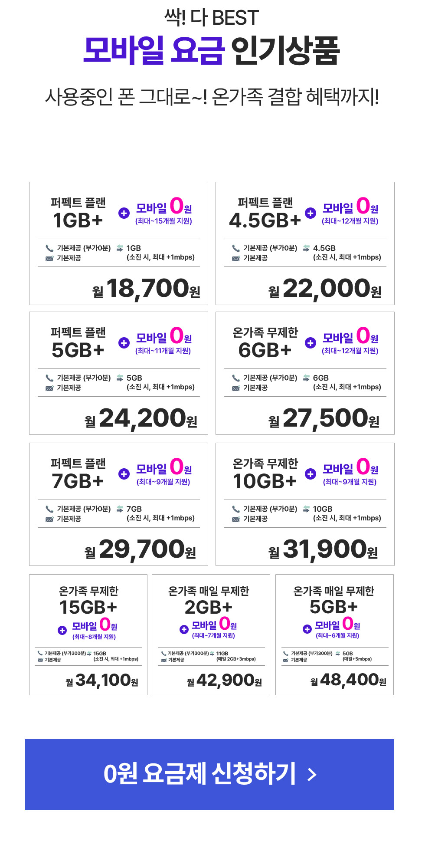
Task: Click the data transfer icon beside 7GB
Action: (120, 509)
